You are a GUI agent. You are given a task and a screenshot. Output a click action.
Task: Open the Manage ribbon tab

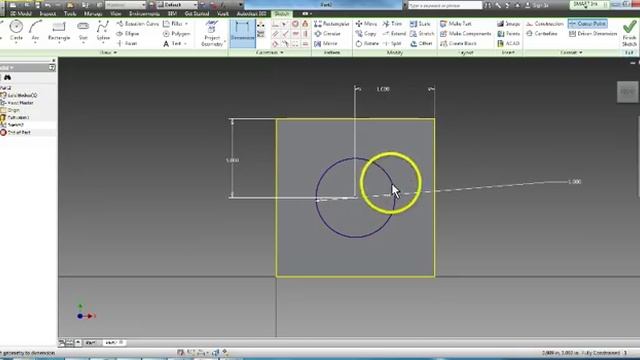(x=93, y=13)
